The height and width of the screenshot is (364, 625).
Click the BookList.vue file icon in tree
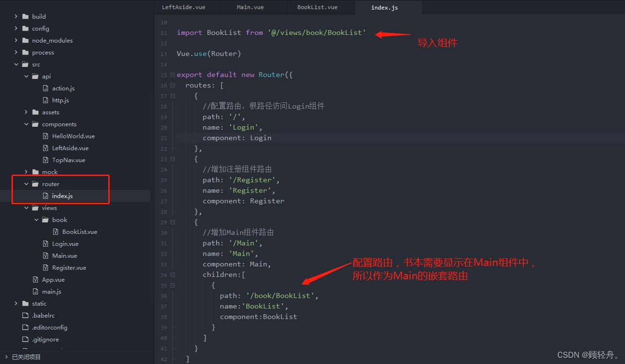(x=56, y=232)
